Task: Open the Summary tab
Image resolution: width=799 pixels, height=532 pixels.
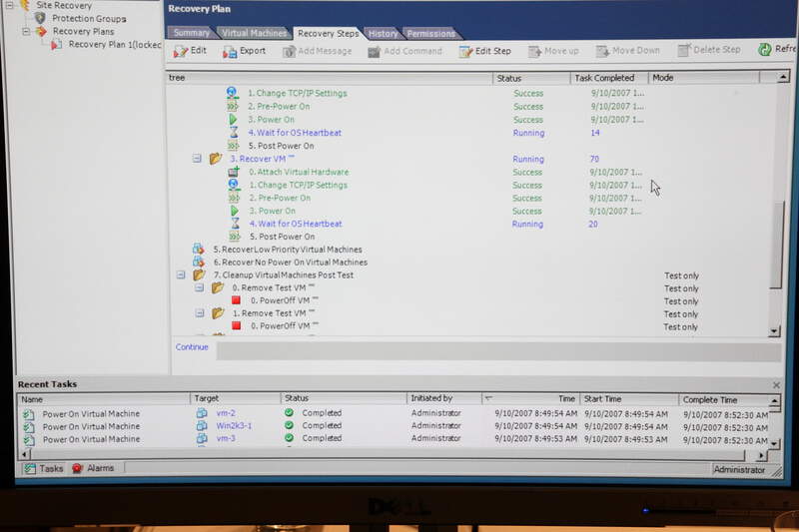Action: click(x=191, y=33)
